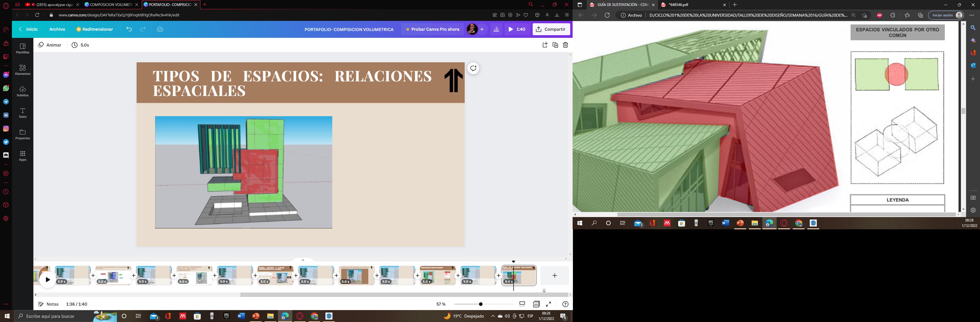
Task: Click the Compartir share button
Action: tap(551, 29)
